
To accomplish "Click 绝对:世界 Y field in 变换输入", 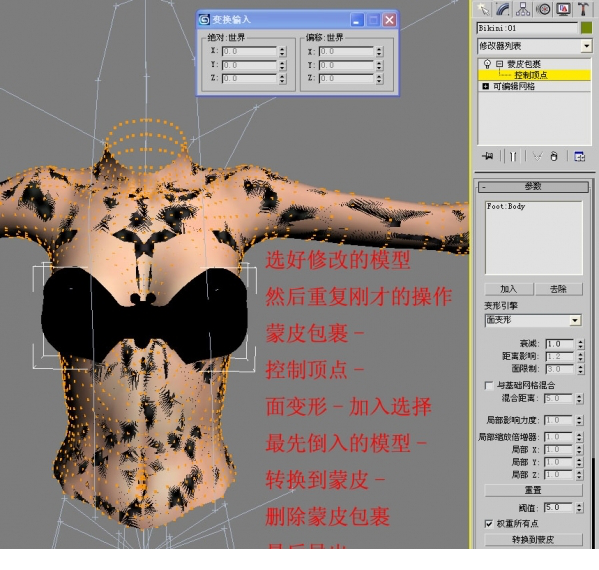I will pyautogui.click(x=249, y=65).
